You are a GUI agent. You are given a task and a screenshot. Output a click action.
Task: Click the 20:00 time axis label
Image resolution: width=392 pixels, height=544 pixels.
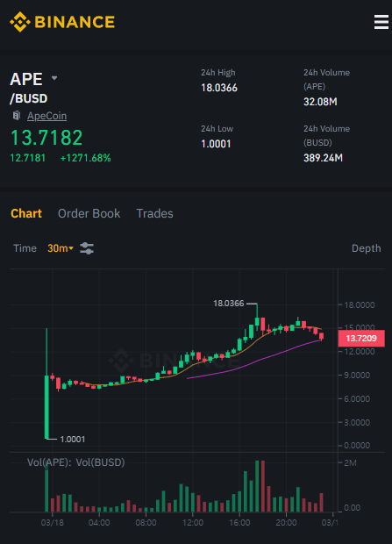click(286, 522)
